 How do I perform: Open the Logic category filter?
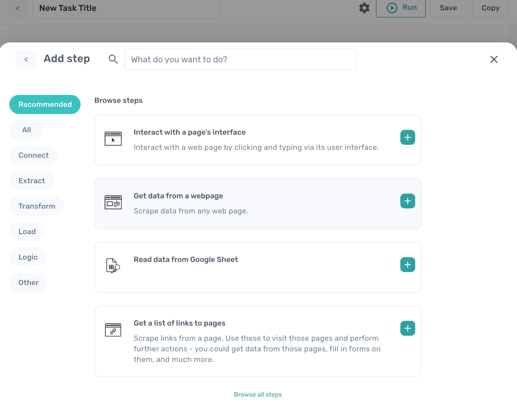(x=28, y=257)
